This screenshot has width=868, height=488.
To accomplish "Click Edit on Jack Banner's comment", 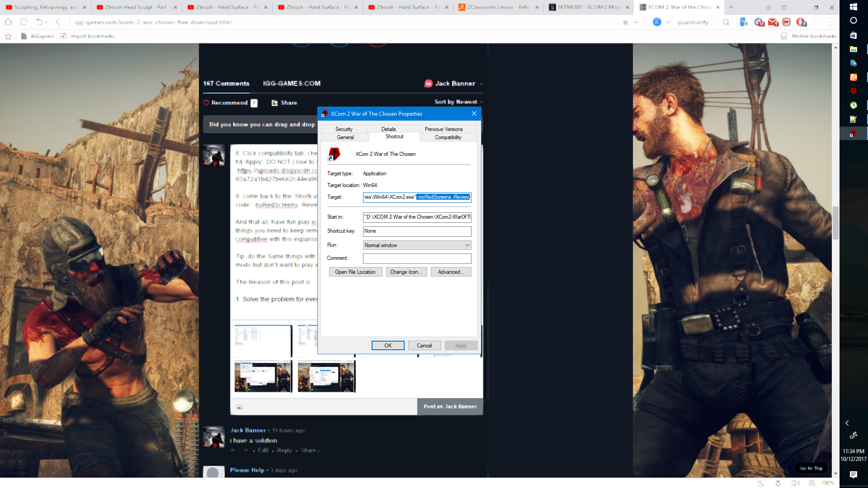I will pyautogui.click(x=263, y=450).
